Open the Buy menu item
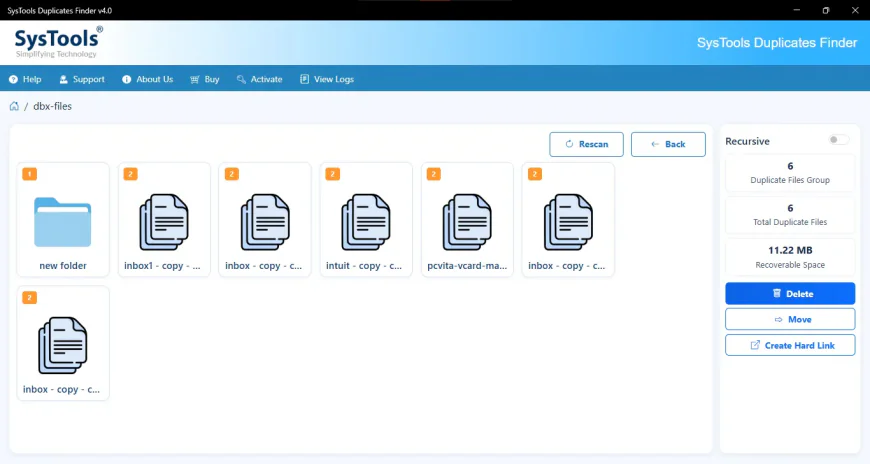This screenshot has width=870, height=464. point(205,79)
